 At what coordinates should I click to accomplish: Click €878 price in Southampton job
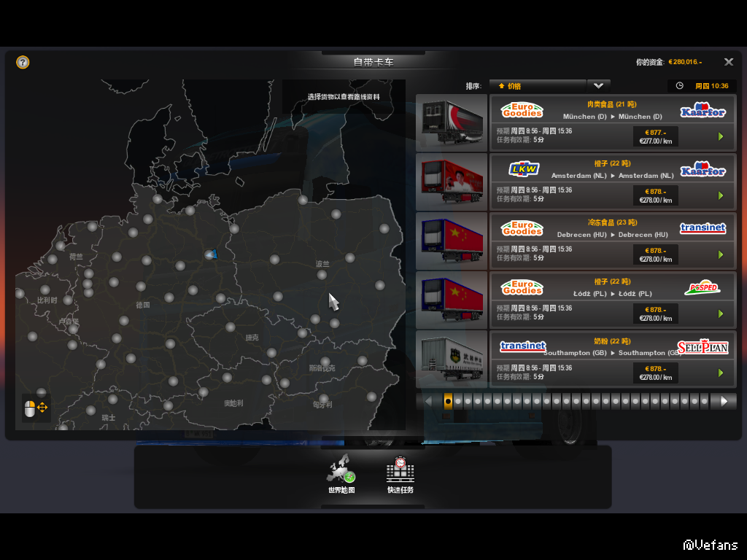tap(656, 368)
